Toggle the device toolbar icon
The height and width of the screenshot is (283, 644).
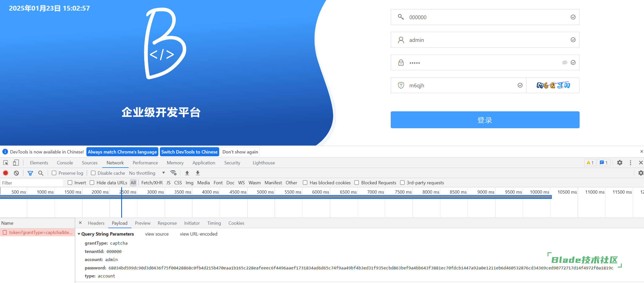[16, 163]
